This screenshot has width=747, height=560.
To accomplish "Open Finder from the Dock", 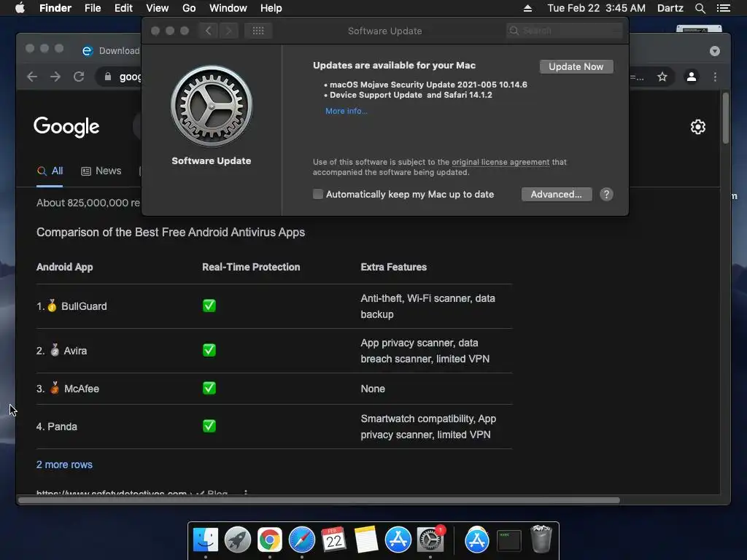I will [x=206, y=540].
